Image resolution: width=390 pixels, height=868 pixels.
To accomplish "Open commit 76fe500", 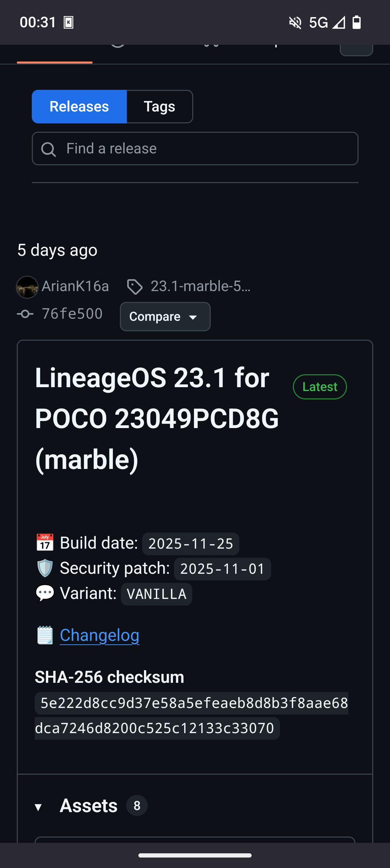I will [x=72, y=314].
